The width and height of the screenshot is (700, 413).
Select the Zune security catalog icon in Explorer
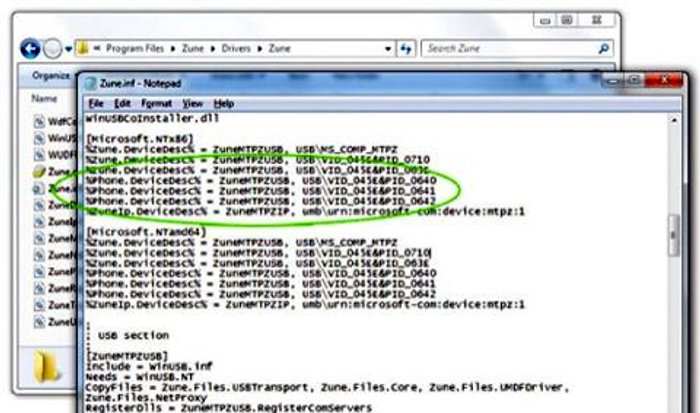coord(39,171)
